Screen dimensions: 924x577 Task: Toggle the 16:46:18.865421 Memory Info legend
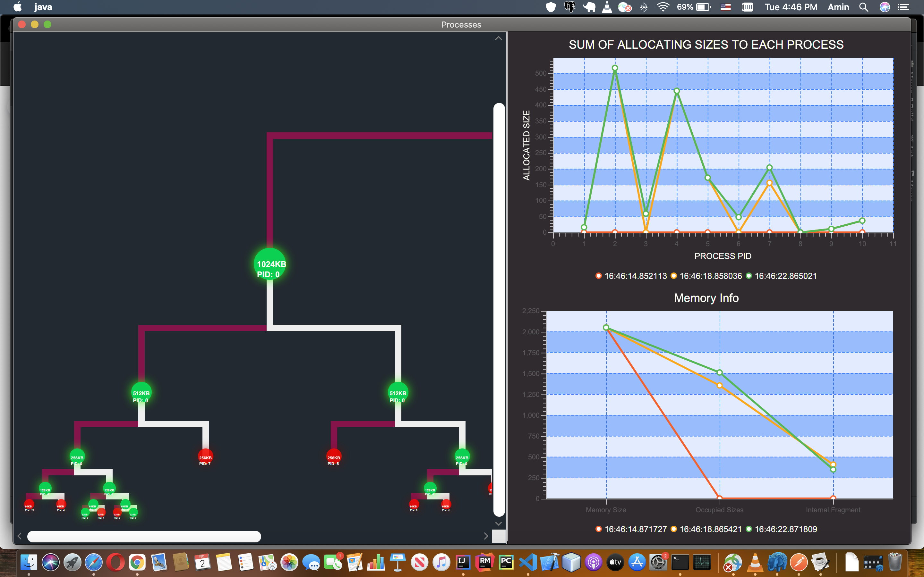point(706,529)
